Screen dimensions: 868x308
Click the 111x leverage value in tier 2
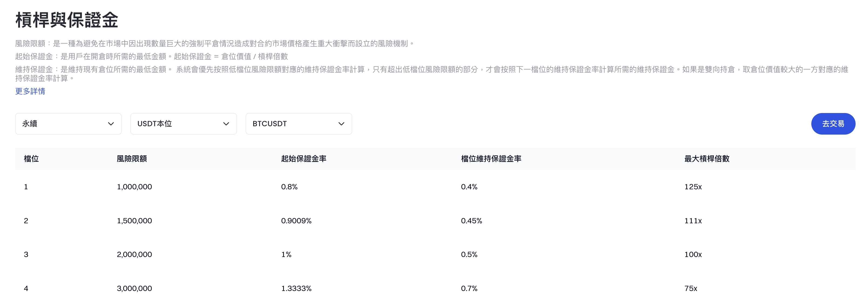click(693, 221)
